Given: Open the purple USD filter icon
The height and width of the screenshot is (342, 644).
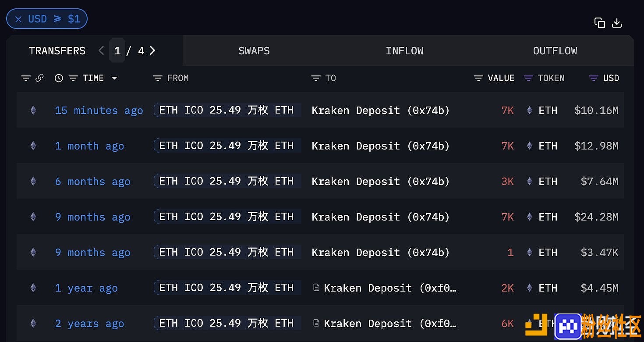Looking at the screenshot, I should coord(594,78).
